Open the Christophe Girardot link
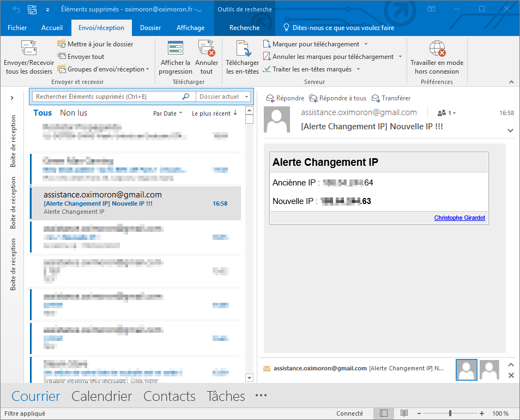 pyautogui.click(x=459, y=218)
